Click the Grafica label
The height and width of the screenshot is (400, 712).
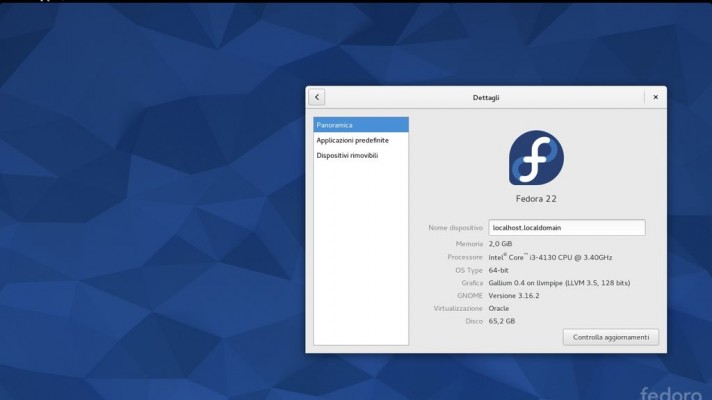tap(472, 283)
